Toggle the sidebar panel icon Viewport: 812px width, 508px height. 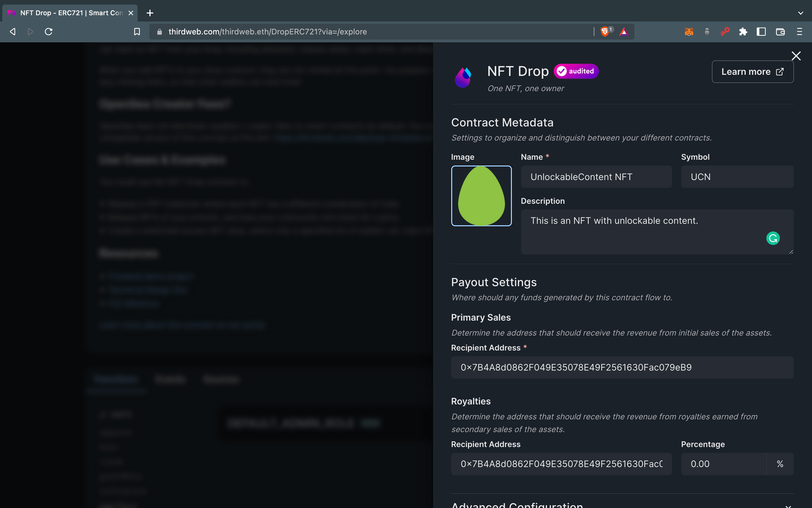click(762, 32)
